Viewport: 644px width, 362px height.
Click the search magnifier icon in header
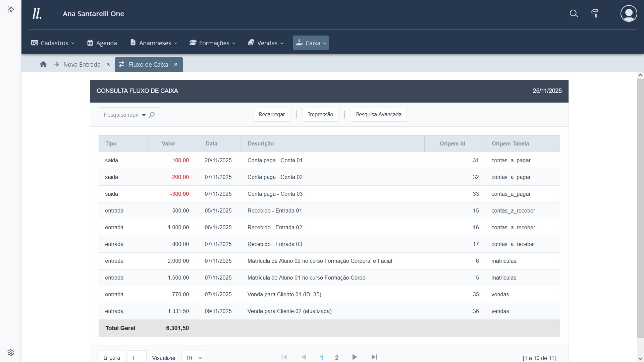pos(574,14)
